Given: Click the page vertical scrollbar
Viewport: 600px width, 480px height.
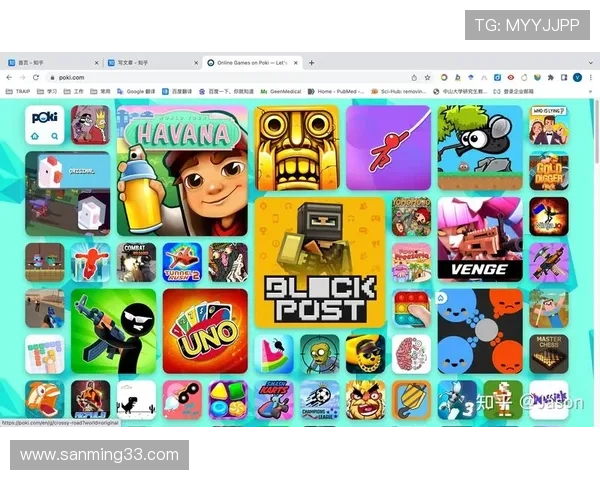Looking at the screenshot, I should (x=597, y=130).
